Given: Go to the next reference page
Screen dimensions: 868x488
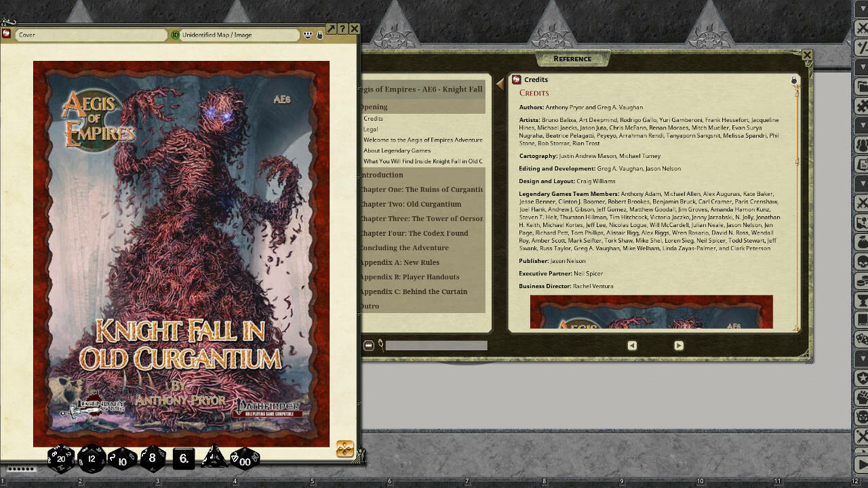Looking at the screenshot, I should tap(678, 346).
